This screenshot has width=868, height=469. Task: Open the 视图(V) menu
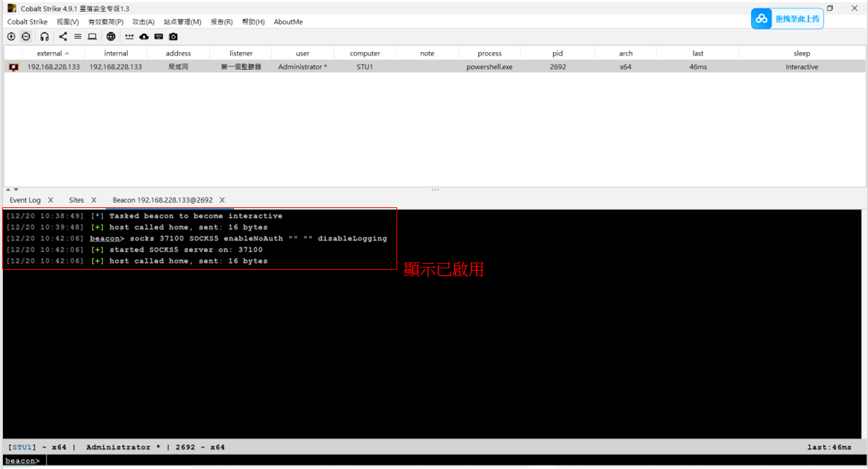click(x=68, y=22)
